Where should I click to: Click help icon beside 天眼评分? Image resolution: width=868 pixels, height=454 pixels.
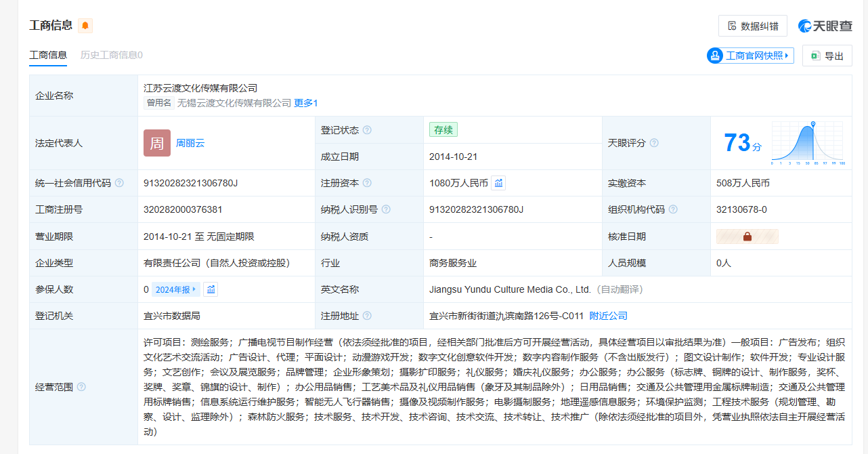[x=654, y=143]
